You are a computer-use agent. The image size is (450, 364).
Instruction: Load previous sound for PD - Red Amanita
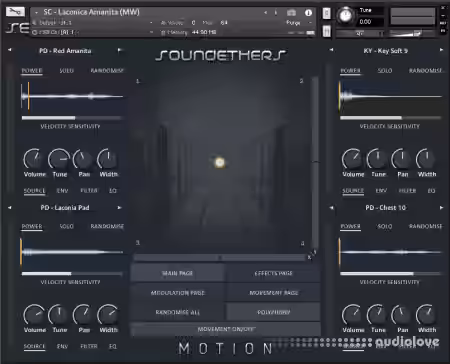point(10,50)
